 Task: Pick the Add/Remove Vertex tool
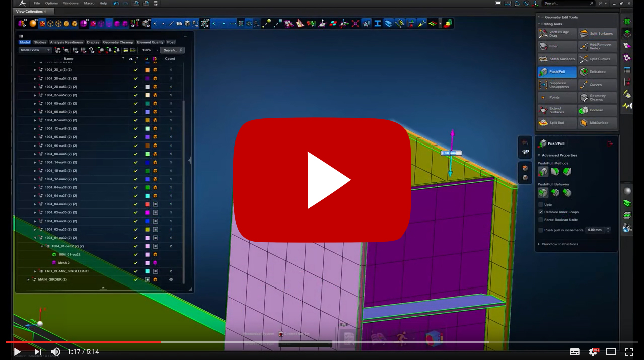pyautogui.click(x=597, y=46)
